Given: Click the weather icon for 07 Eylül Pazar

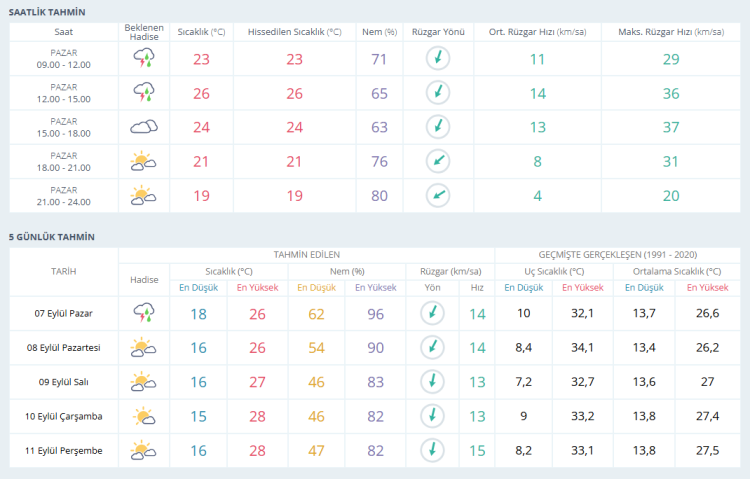Looking at the screenshot, I should [144, 313].
